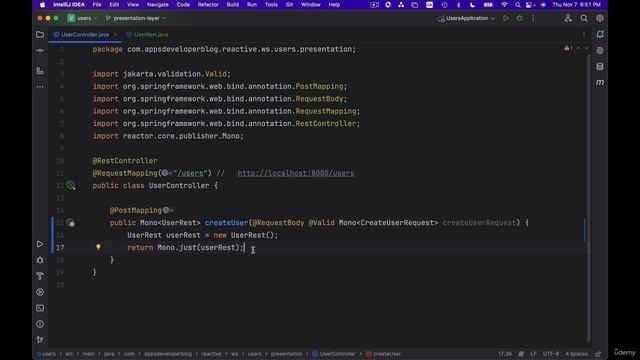Open the AI Assistant sidebar icon
The height and width of the screenshot is (360, 640).
coord(600,51)
